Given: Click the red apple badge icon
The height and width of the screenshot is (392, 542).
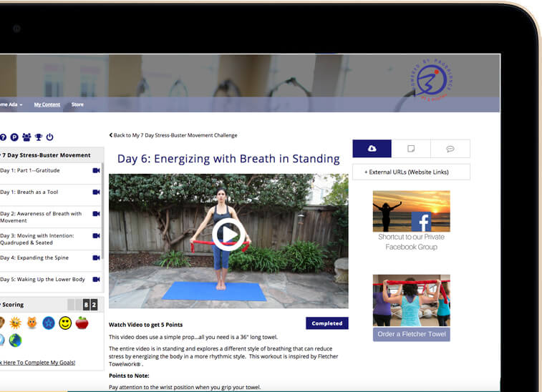Looking at the screenshot, I should (x=82, y=323).
